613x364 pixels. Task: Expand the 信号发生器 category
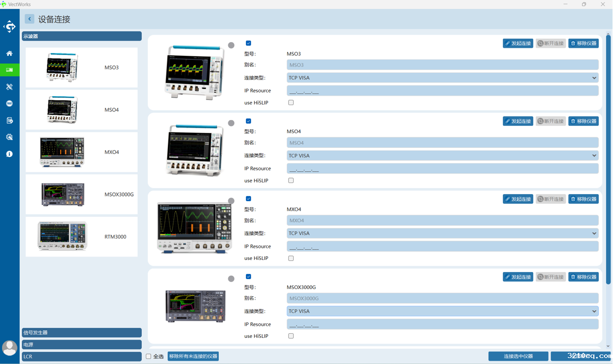point(81,333)
